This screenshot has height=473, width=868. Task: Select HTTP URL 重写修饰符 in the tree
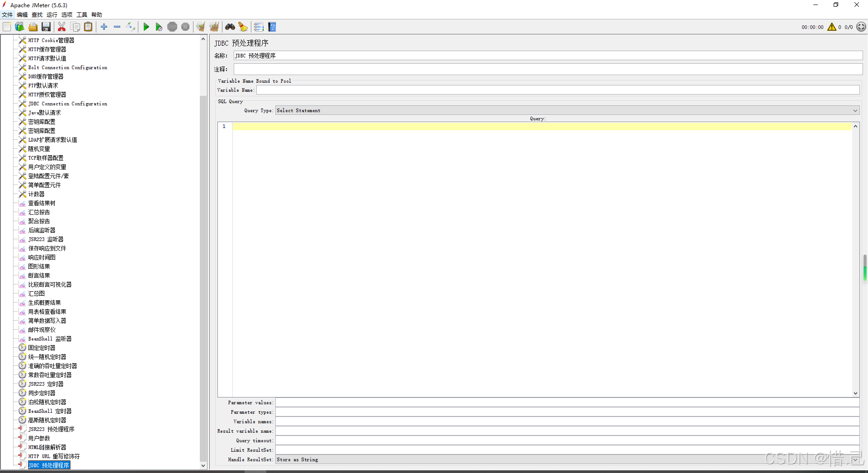pos(54,456)
